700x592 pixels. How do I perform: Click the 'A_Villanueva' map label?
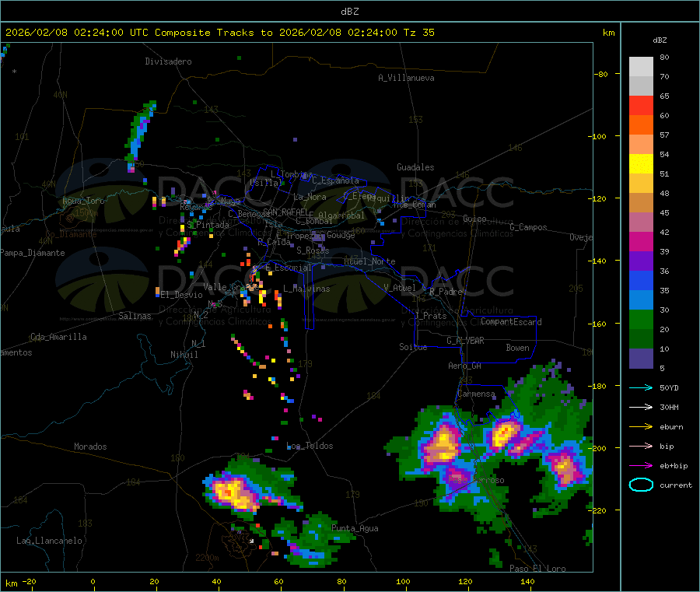(406, 78)
